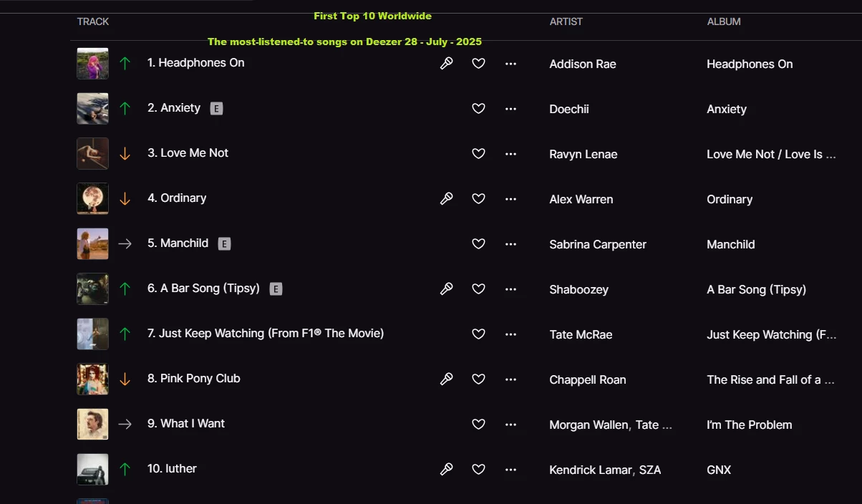This screenshot has width=862, height=504.
Task: Open more options for Headphones On
Action: [x=510, y=64]
